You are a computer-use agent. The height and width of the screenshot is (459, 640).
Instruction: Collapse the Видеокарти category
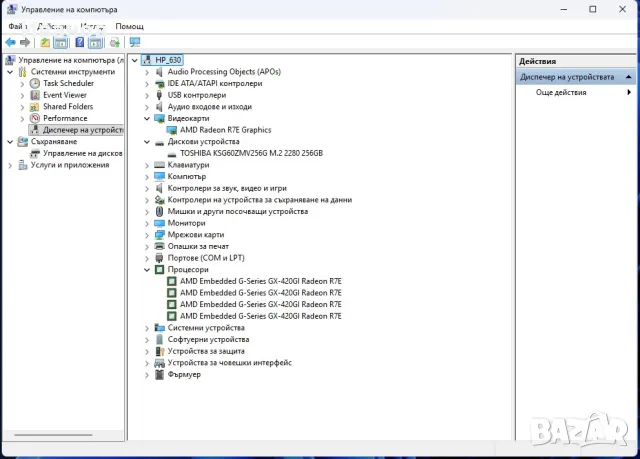[147, 118]
